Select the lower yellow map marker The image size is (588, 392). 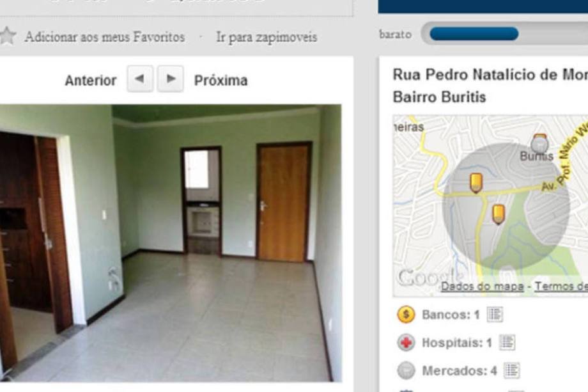[x=498, y=214]
